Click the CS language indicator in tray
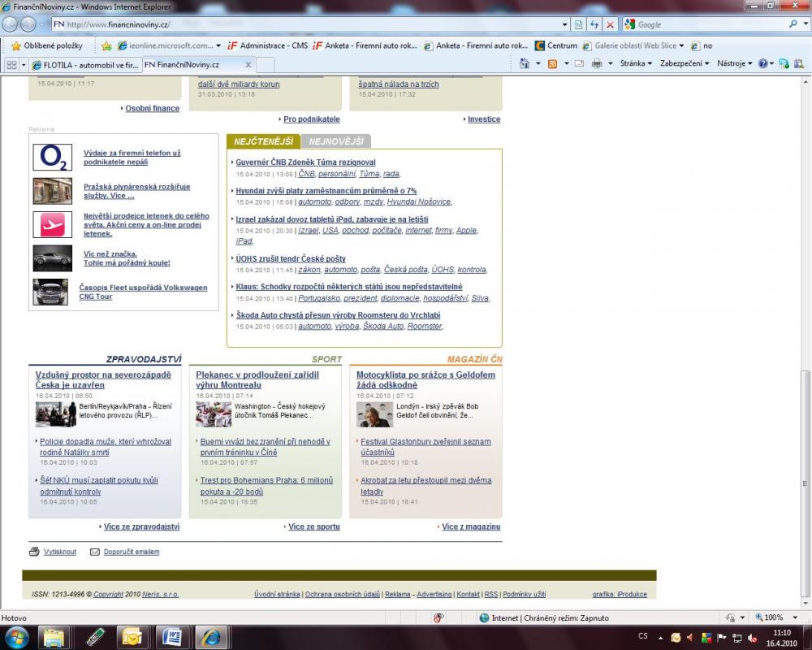 pos(643,636)
